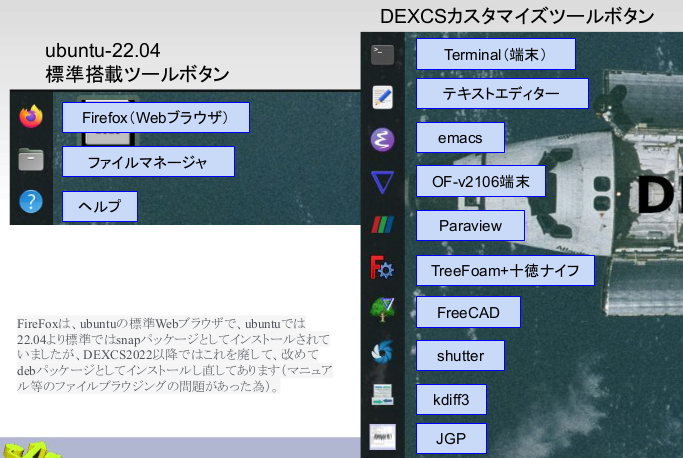Image resolution: width=683 pixels, height=458 pixels.
Task: Open Firefox from the dock
Action: [x=31, y=117]
